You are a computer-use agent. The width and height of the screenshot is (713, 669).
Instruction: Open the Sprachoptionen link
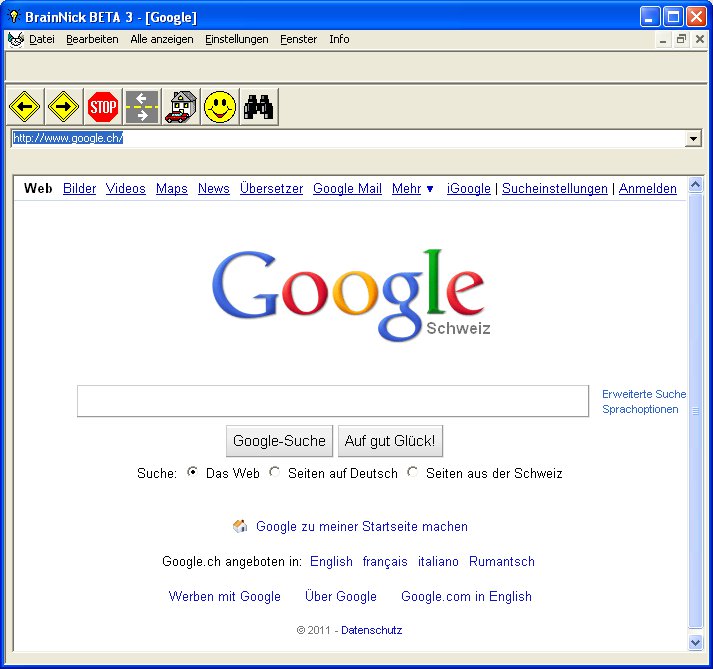640,409
